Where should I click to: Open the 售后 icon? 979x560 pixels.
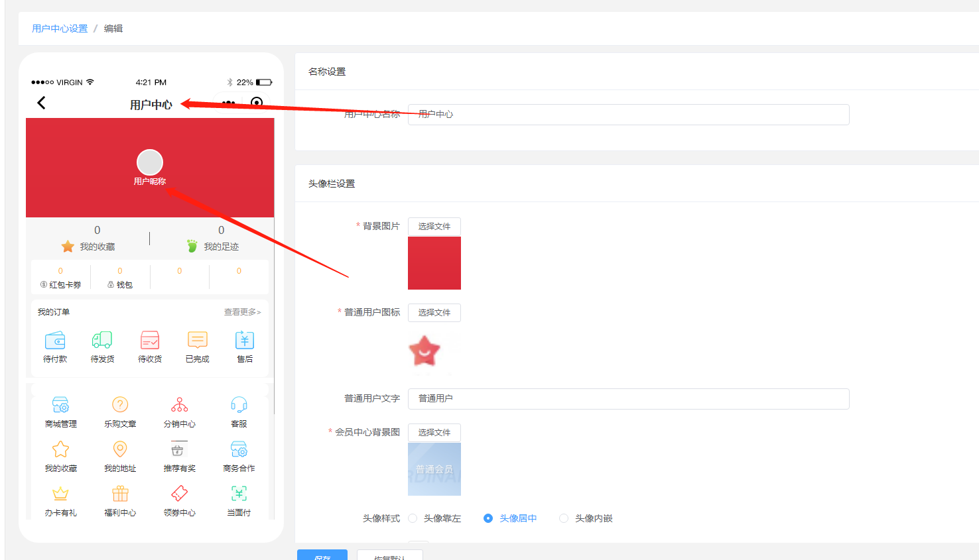point(245,340)
